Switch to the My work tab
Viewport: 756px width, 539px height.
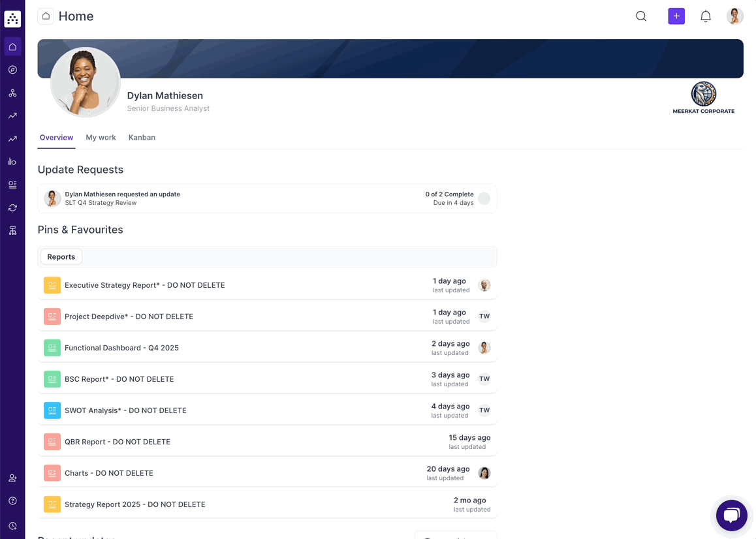pos(101,138)
